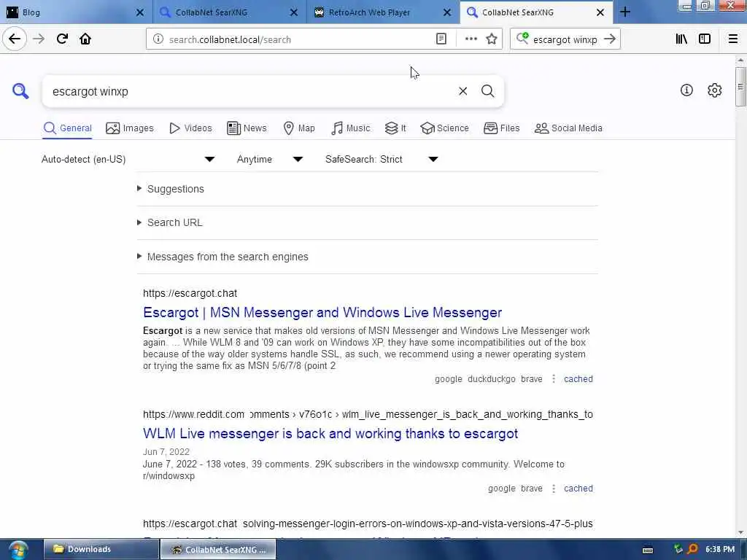Select the Map search category

[x=298, y=128]
